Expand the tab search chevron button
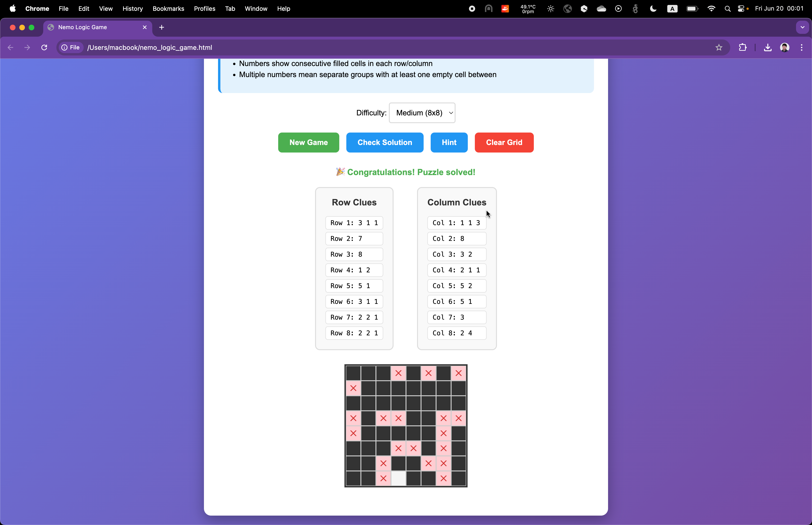Viewport: 812px width, 525px height. coord(802,27)
